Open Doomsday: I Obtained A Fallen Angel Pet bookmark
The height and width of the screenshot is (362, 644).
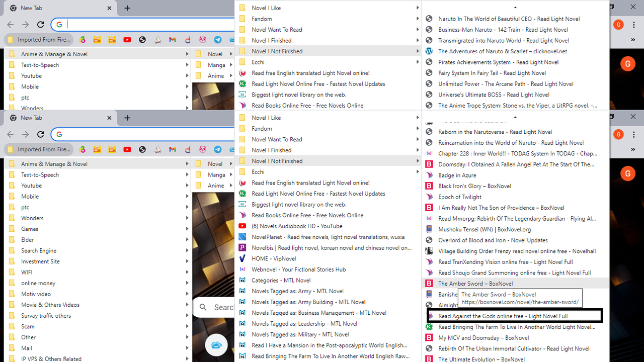coord(515,164)
